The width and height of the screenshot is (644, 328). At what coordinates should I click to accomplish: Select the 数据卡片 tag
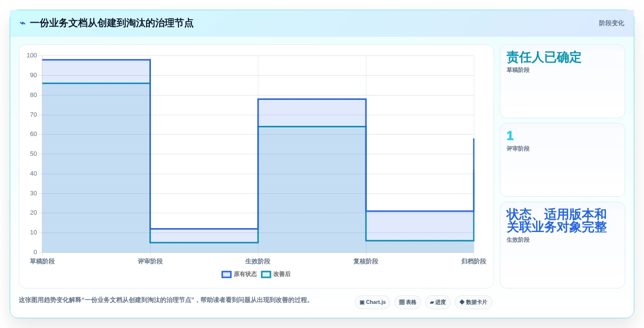coord(473,302)
